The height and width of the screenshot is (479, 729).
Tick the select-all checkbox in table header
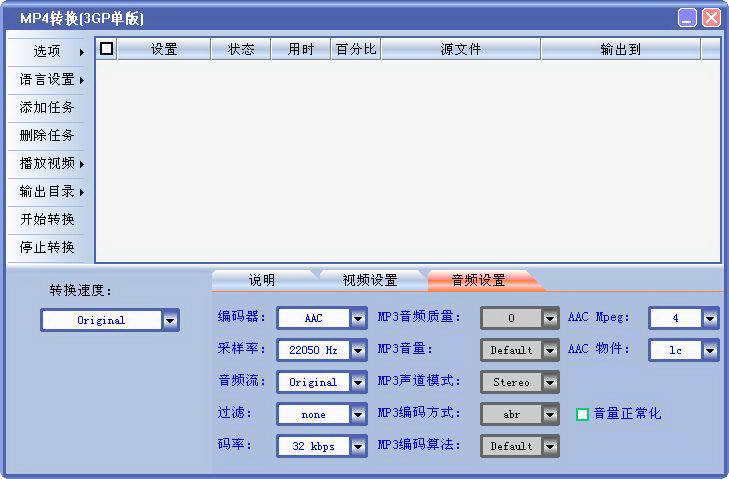(106, 48)
